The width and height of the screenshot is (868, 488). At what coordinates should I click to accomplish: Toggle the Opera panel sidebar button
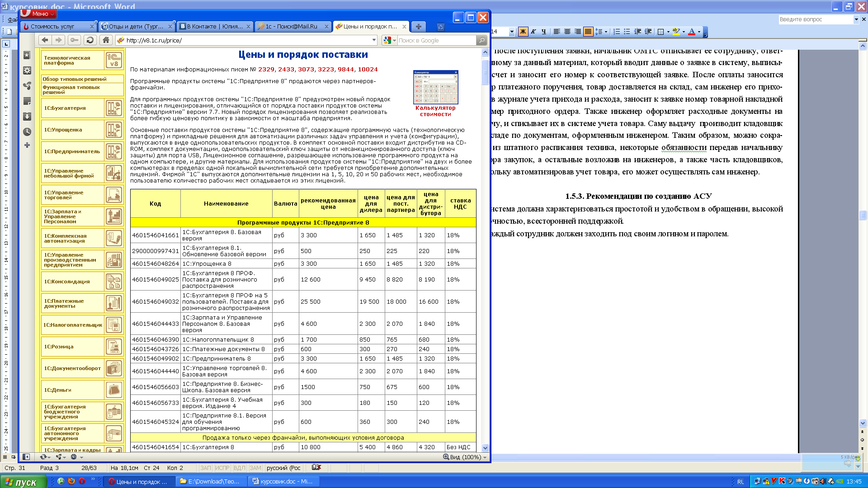[26, 457]
